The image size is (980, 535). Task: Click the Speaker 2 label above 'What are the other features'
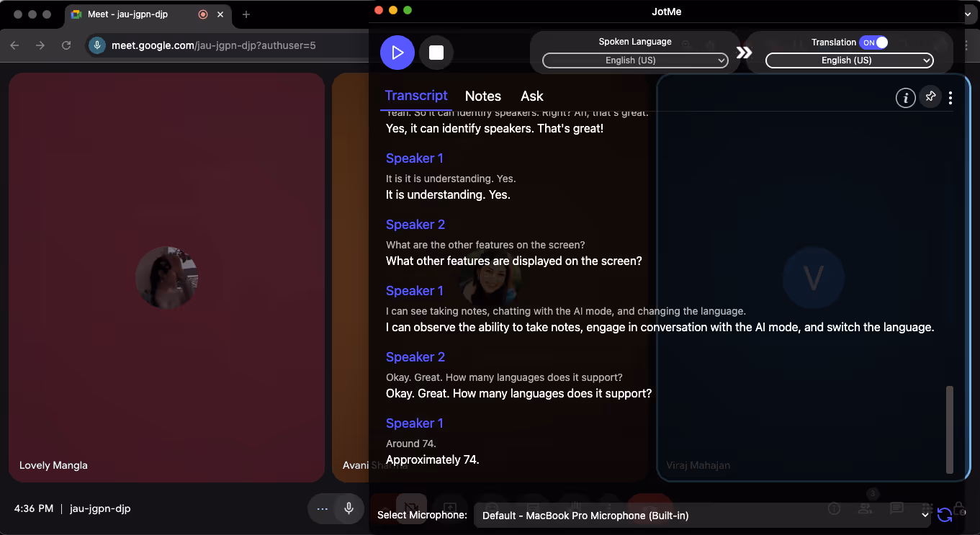coord(415,225)
